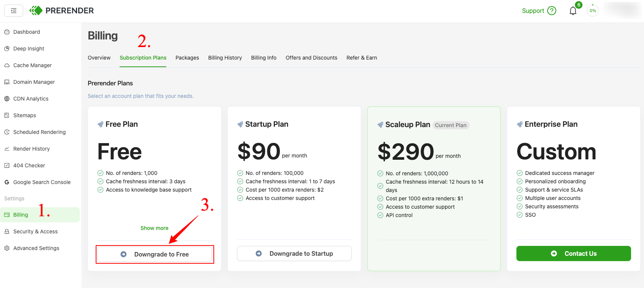Click 'Prerender Plans' heading
The image size is (644, 288).
(110, 83)
